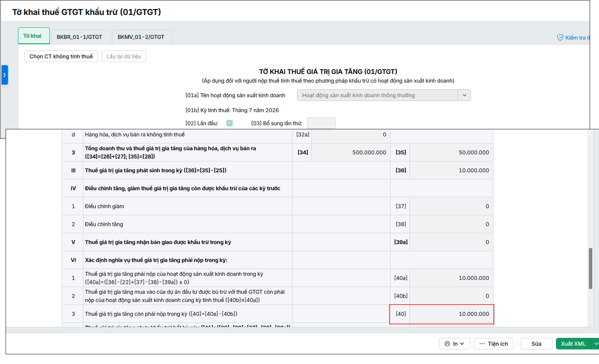Click the three-dots icon on Tiện ích

[x=482, y=344]
